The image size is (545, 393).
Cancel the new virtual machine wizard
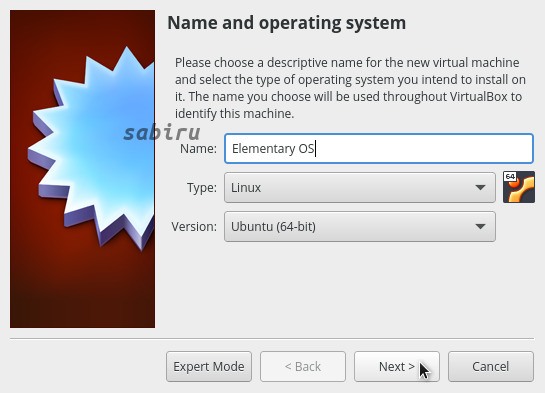click(491, 367)
